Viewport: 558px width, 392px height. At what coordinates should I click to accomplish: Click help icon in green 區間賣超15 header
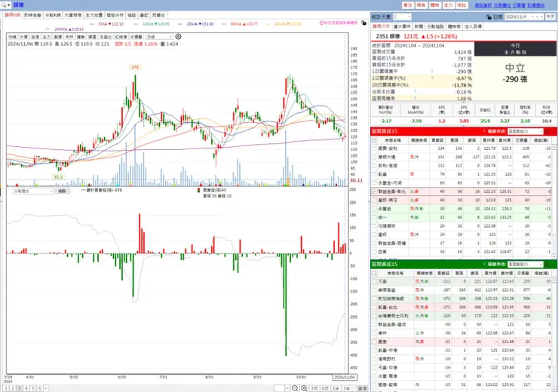[x=484, y=265]
